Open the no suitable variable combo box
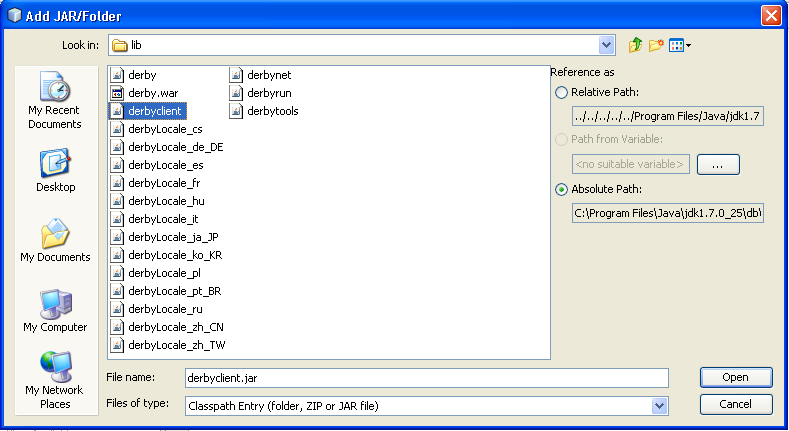 630,164
